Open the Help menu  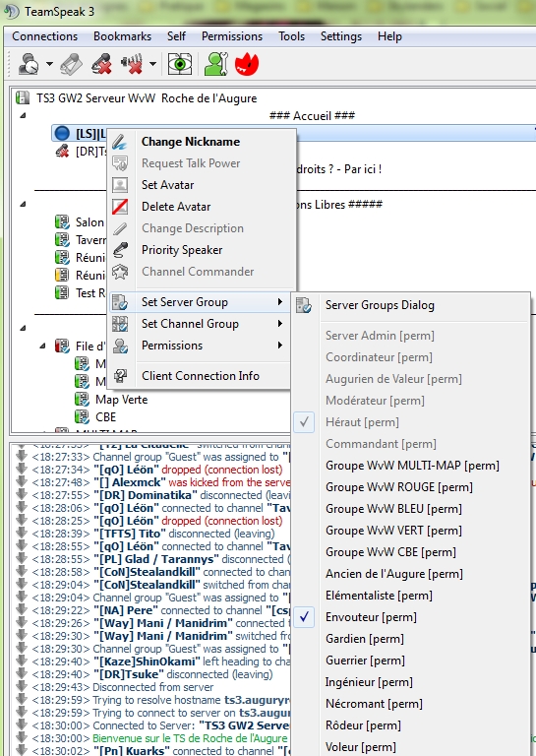tap(389, 36)
